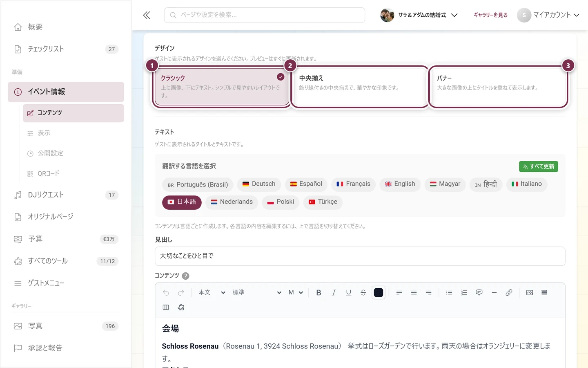
Task: Toggle italic formatting in editor
Action: [x=334, y=292]
